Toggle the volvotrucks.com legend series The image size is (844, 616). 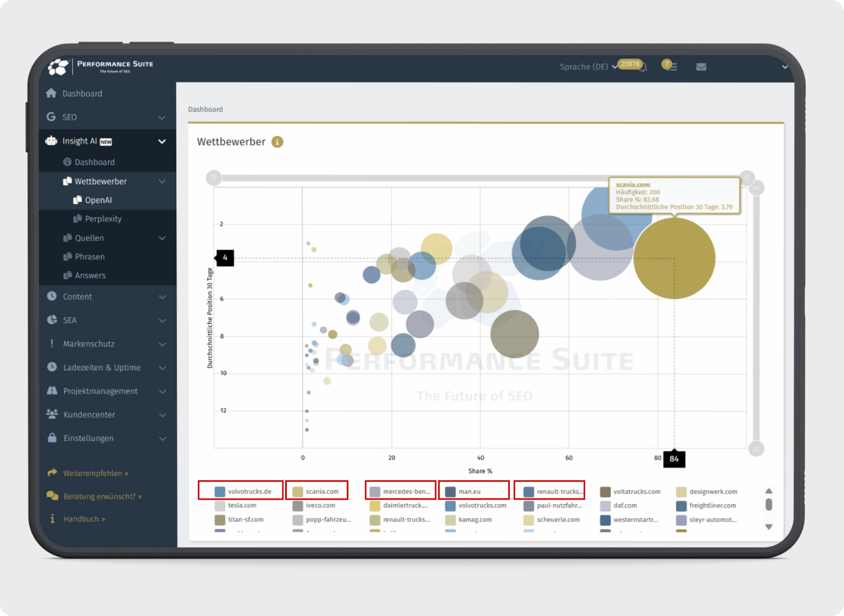[476, 505]
